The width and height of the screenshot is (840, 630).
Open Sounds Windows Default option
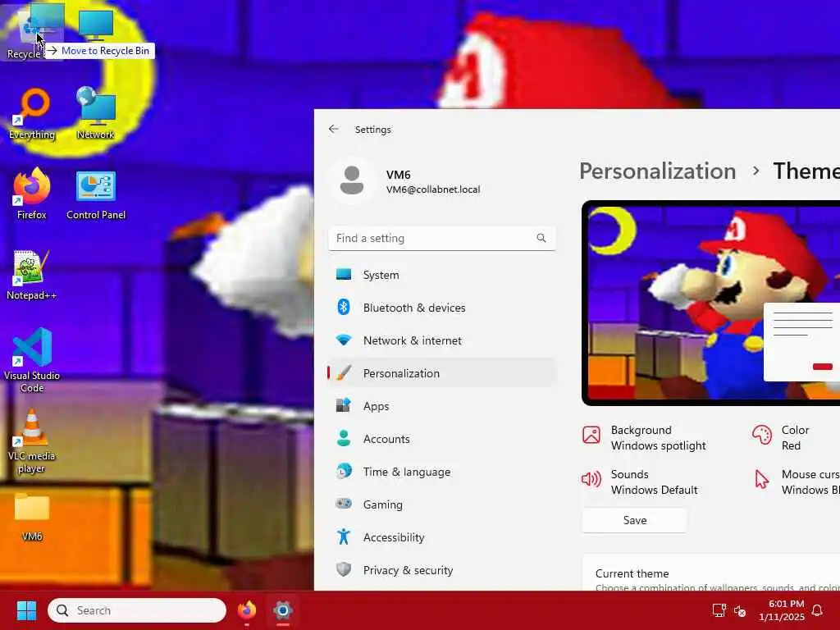click(x=640, y=482)
